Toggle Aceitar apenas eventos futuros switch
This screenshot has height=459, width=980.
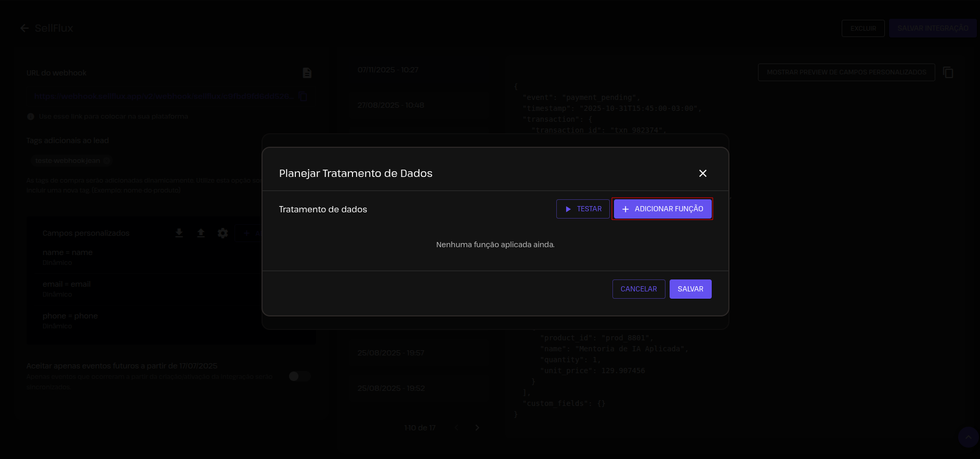[x=299, y=376]
